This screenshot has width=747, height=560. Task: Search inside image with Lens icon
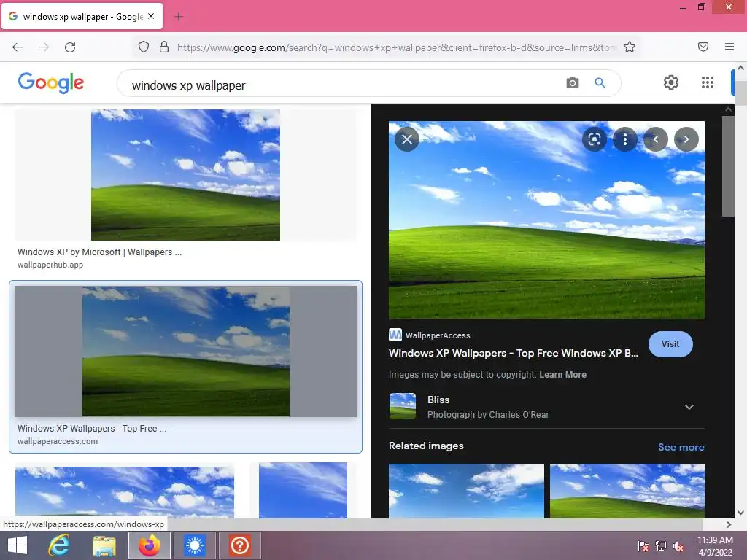[594, 139]
